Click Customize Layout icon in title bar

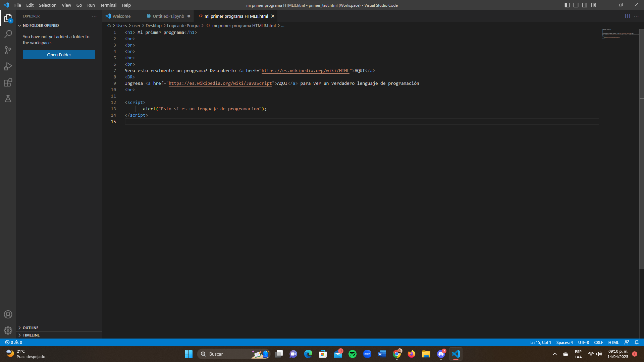tap(594, 5)
